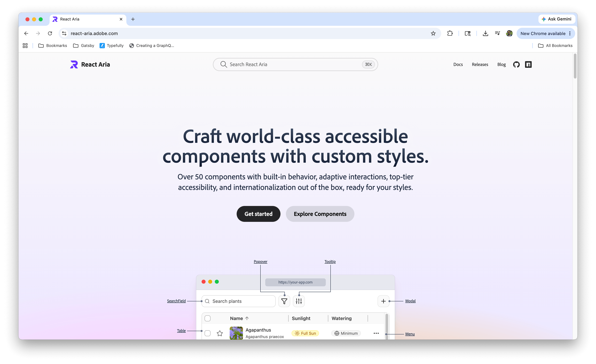Open the Gatsby bookmarks folder
The image size is (596, 364).
click(84, 45)
